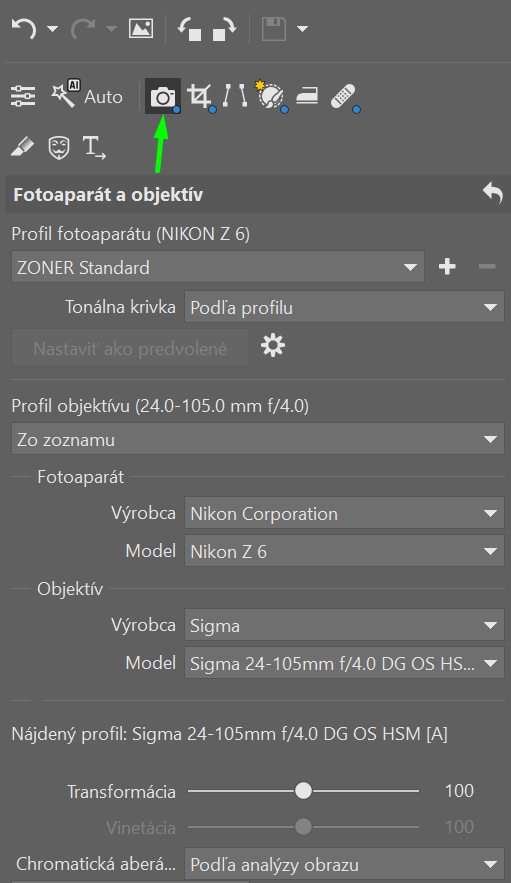Viewport: 511px width, 883px height.
Task: Add a camera profile with plus button
Action: [447, 266]
